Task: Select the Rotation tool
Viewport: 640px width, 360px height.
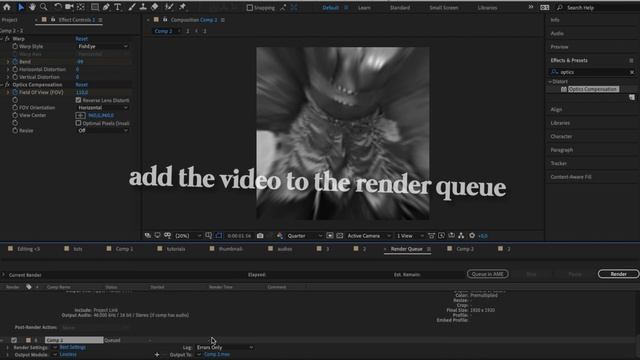Action: pos(58,7)
